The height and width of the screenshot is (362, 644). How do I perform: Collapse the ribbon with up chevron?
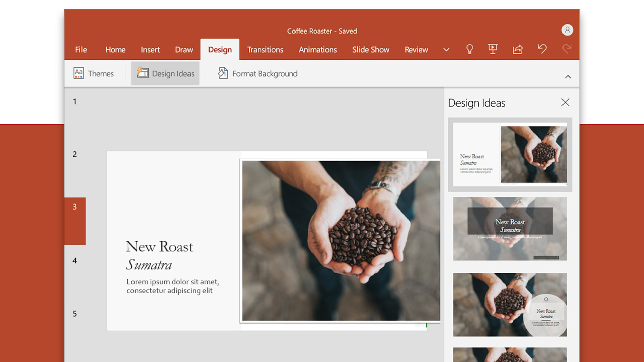click(x=568, y=77)
